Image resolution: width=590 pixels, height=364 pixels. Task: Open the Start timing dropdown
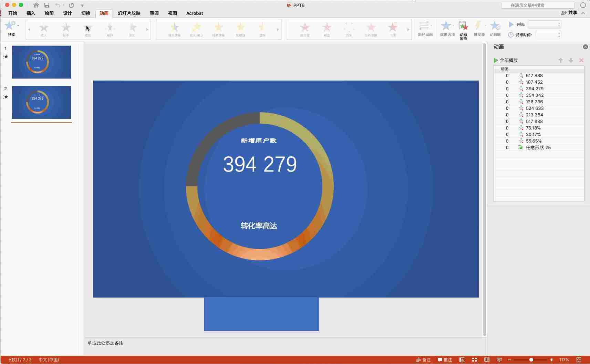pos(544,24)
